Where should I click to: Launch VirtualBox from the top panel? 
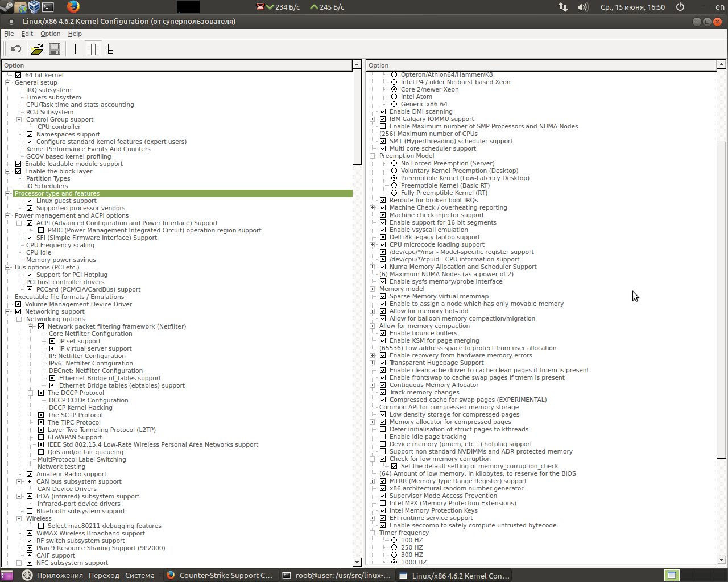pos(34,7)
